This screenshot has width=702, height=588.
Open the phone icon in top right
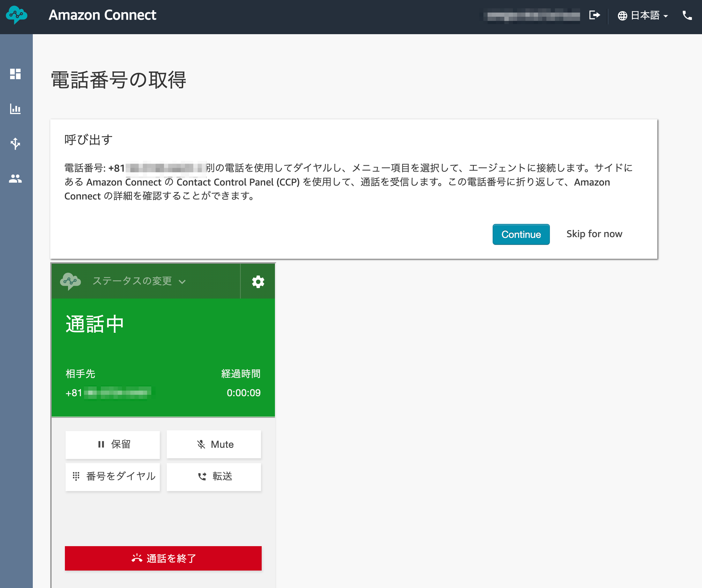click(687, 15)
